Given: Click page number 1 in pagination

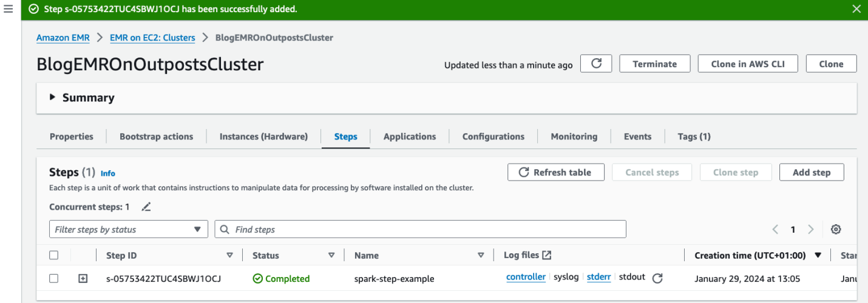Looking at the screenshot, I should pos(793,229).
